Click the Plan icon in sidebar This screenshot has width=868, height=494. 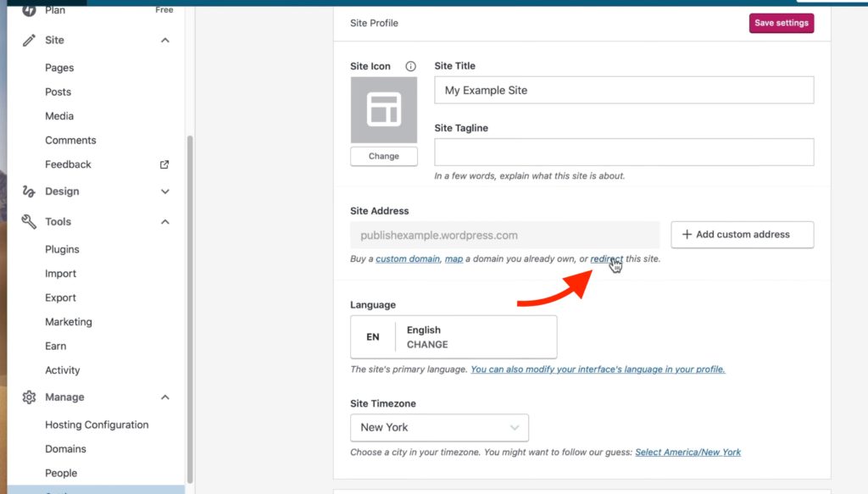click(x=29, y=10)
